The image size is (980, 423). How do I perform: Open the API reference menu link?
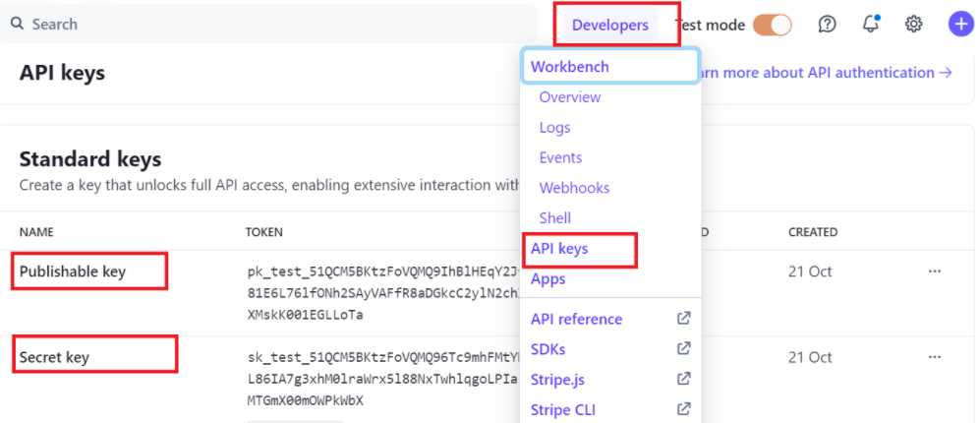[x=576, y=319]
